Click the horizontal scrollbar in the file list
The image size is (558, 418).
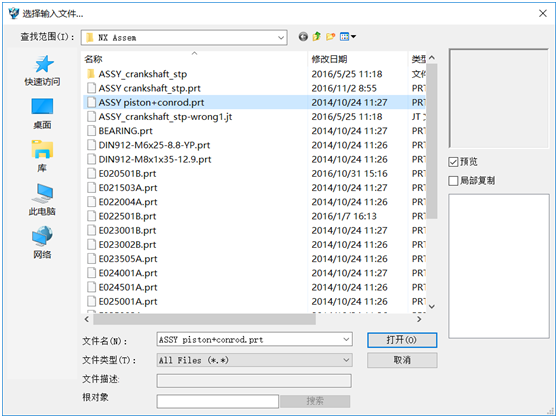click(x=204, y=319)
